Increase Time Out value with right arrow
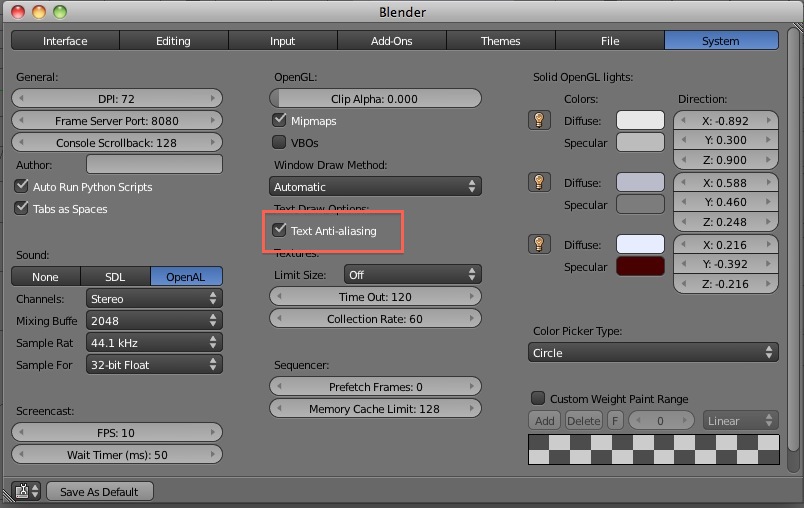This screenshot has height=508, width=804. (471, 296)
